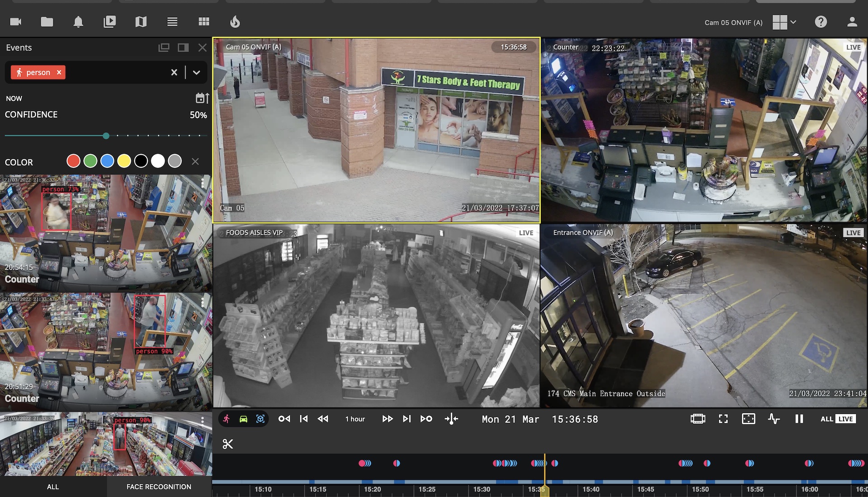The width and height of the screenshot is (868, 497).
Task: Open options menu on 20:54:15 Counter event
Action: coord(203,183)
